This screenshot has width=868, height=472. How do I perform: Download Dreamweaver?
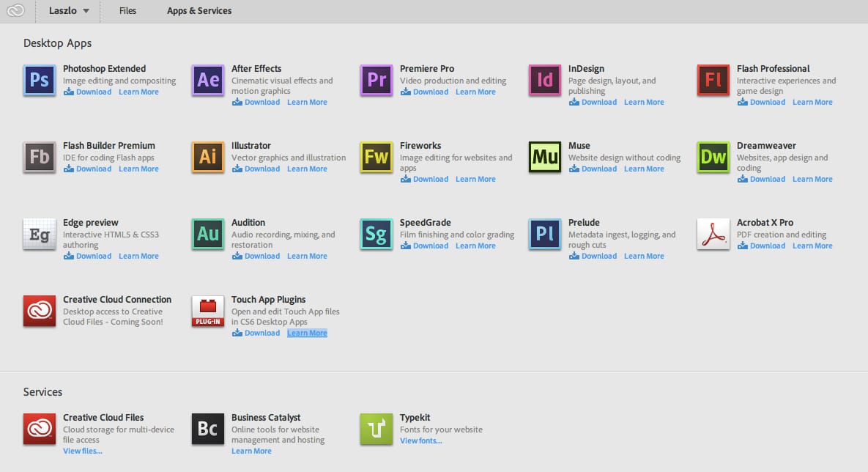(761, 179)
